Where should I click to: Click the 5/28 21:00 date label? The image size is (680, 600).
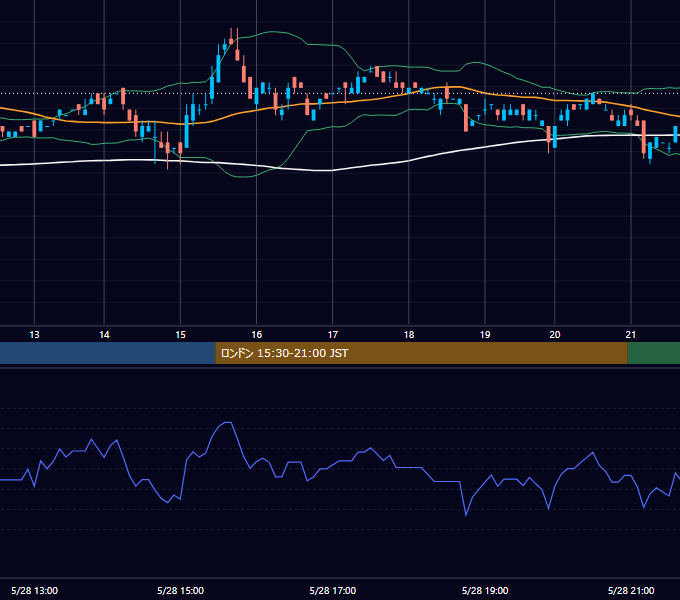coord(631,590)
